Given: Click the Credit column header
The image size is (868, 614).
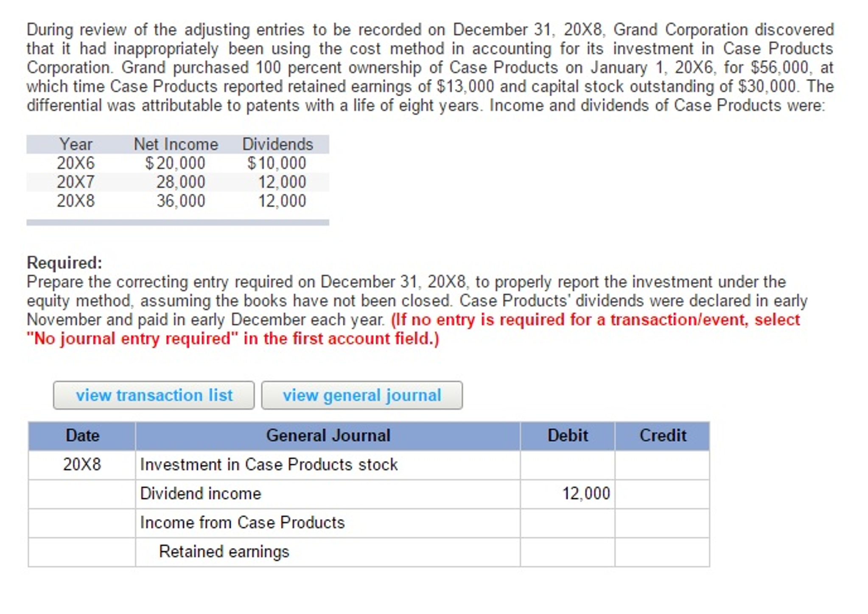Looking at the screenshot, I should click(x=662, y=435).
